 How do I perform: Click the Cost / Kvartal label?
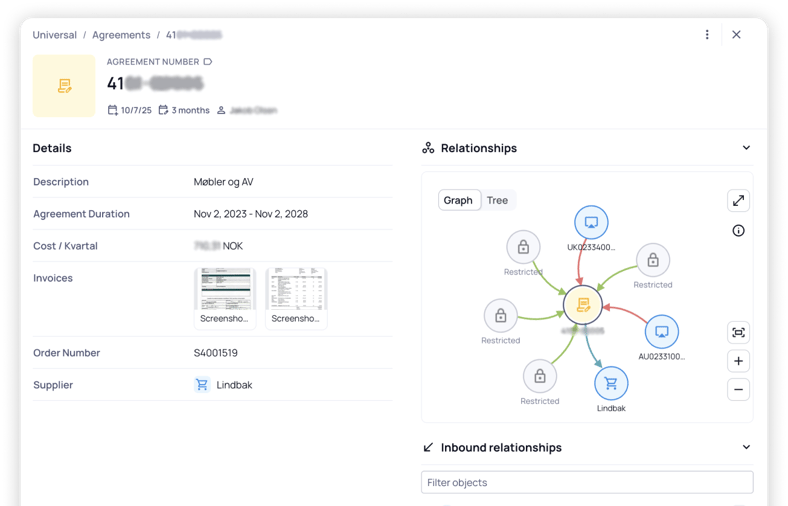tap(65, 246)
